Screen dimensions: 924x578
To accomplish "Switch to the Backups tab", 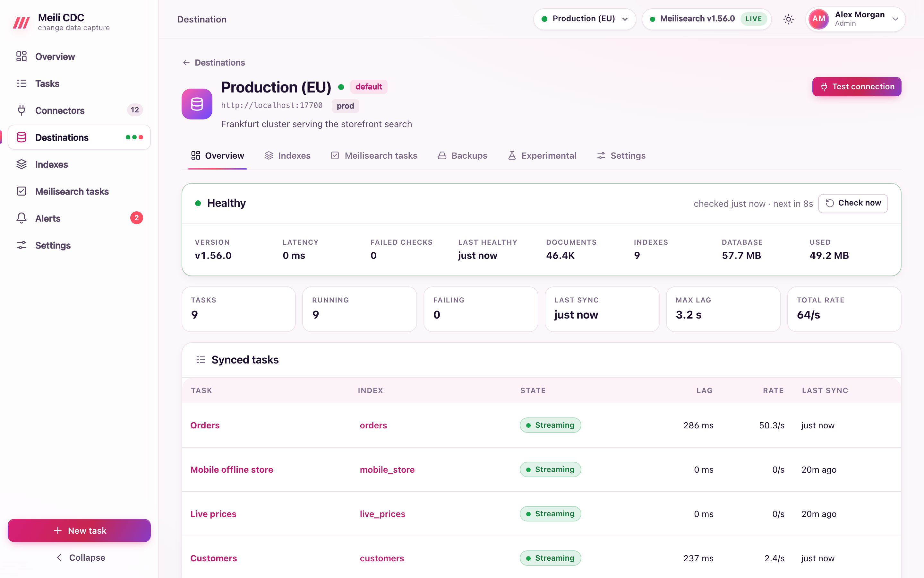I will point(462,156).
